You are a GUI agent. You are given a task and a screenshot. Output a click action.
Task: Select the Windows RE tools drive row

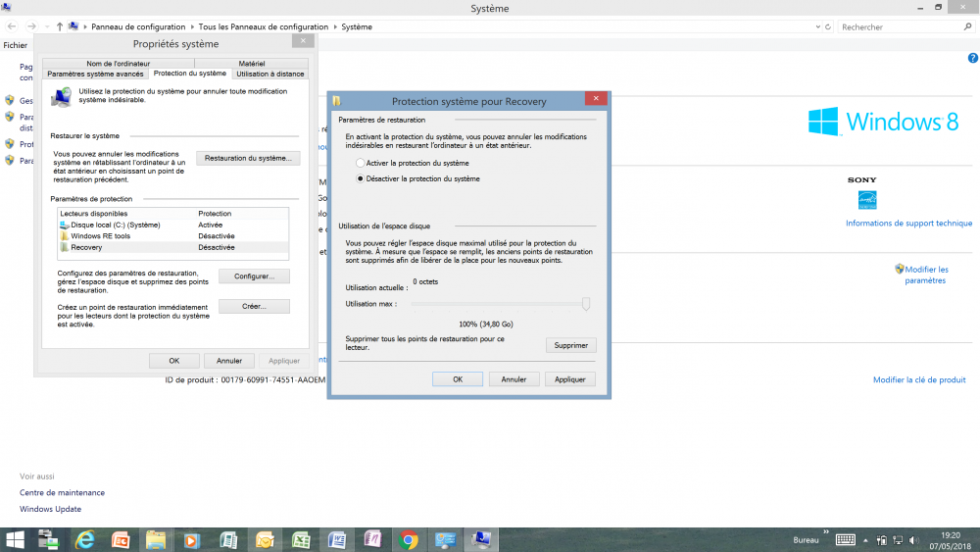tap(173, 236)
